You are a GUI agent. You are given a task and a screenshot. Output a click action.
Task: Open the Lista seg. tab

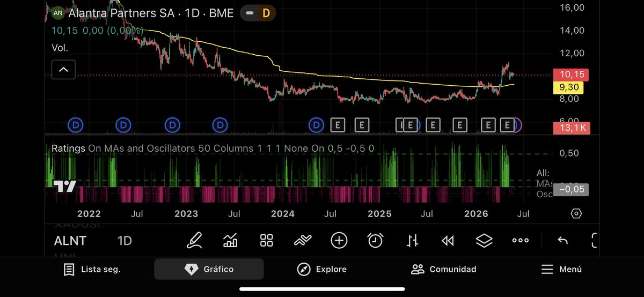92,269
